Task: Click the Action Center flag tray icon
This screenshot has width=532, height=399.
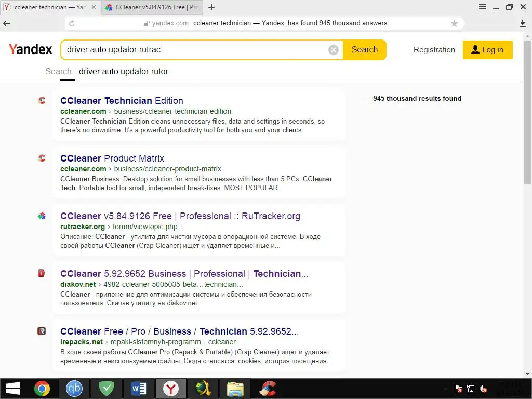Action: pyautogui.click(x=458, y=389)
